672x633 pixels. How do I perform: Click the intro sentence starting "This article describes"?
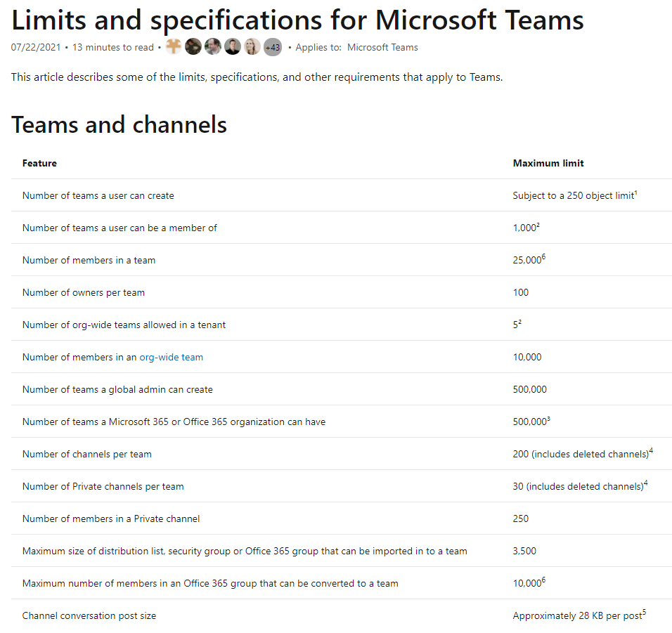(x=257, y=77)
